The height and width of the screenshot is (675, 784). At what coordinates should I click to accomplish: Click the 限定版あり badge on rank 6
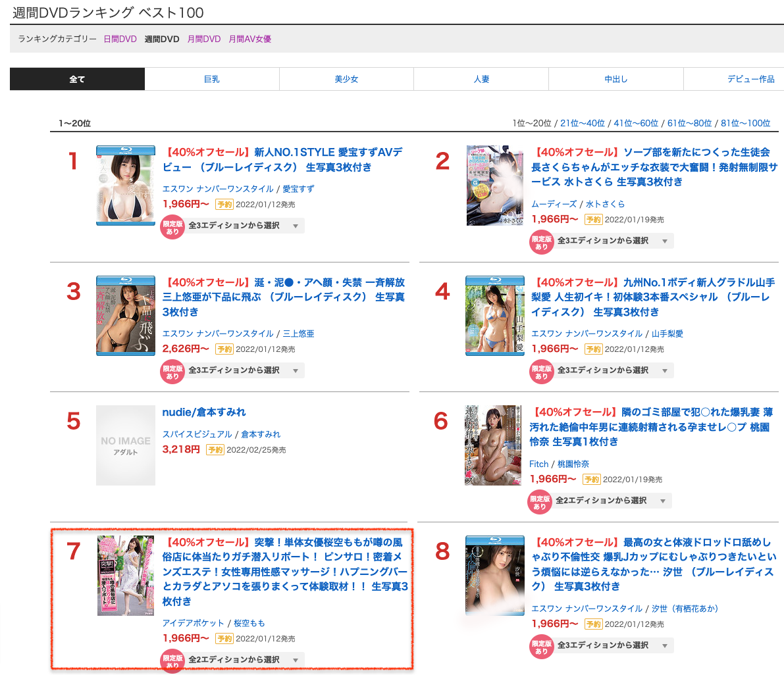point(540,502)
